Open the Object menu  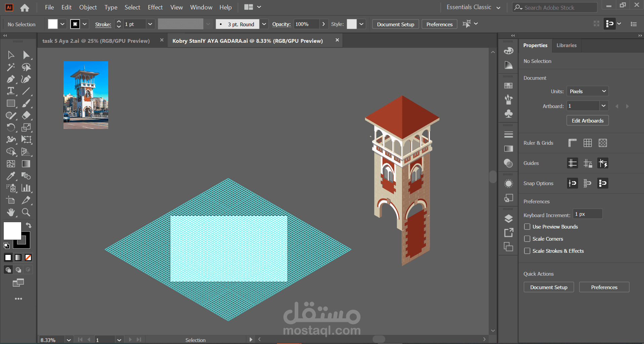(x=88, y=7)
